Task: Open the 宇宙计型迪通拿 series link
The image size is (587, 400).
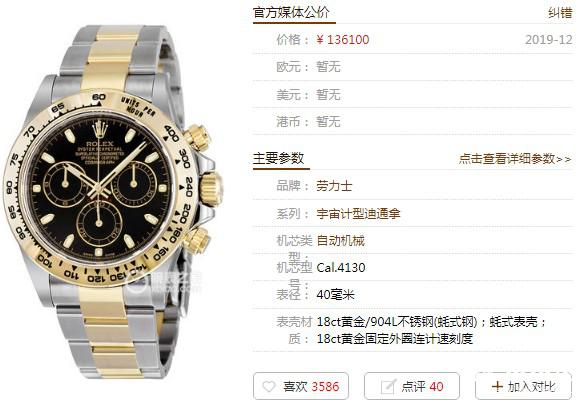Action: (358, 214)
